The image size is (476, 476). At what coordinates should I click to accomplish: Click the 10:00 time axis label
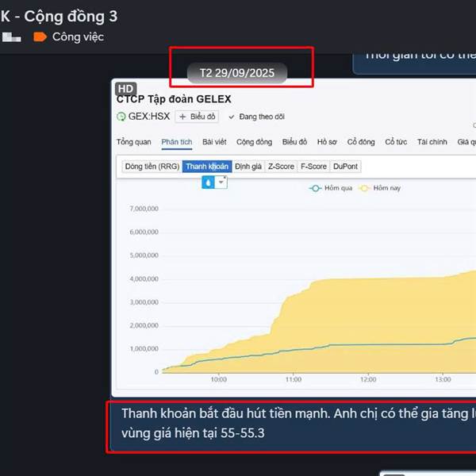pos(219,379)
